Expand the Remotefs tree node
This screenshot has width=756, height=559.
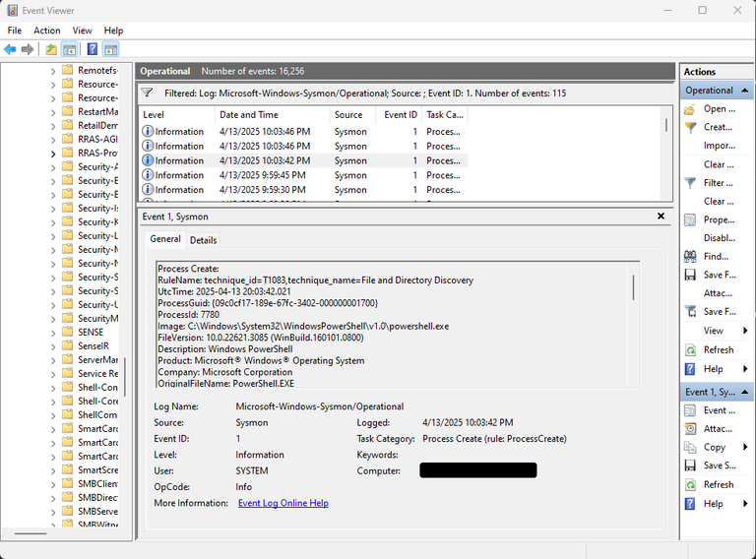click(x=53, y=71)
